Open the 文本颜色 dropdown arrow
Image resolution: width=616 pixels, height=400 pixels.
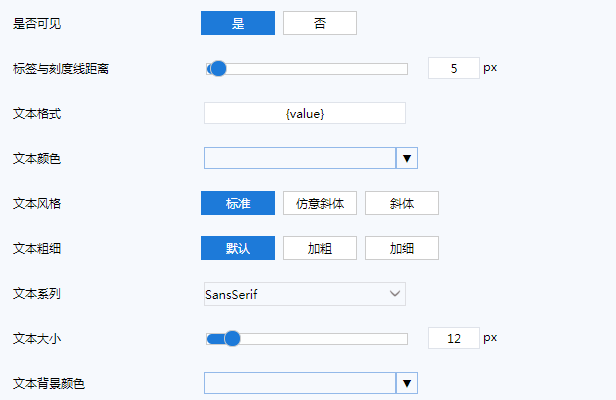406,158
